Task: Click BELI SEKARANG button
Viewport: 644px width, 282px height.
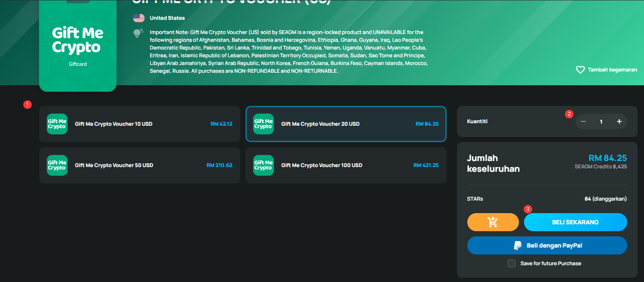Action: (x=575, y=222)
